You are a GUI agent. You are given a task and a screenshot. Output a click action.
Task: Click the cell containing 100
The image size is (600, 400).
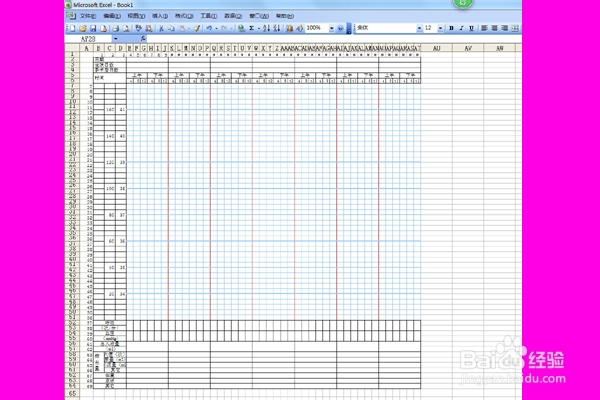pyautogui.click(x=110, y=189)
